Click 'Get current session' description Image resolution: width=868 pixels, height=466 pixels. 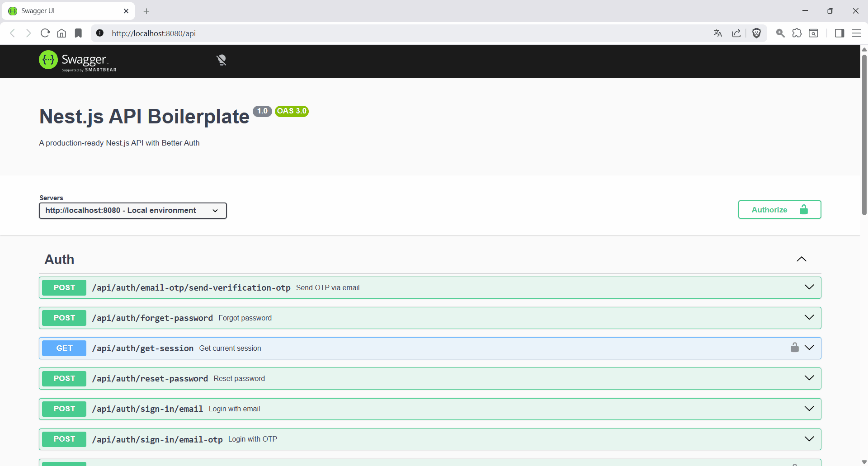coord(230,348)
